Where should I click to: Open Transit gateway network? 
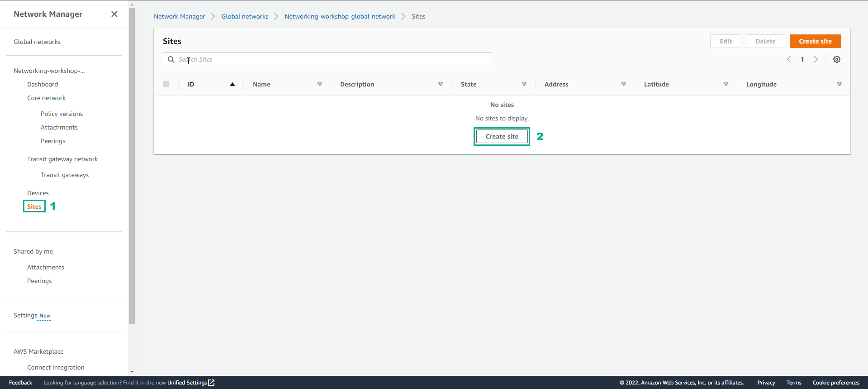point(62,159)
